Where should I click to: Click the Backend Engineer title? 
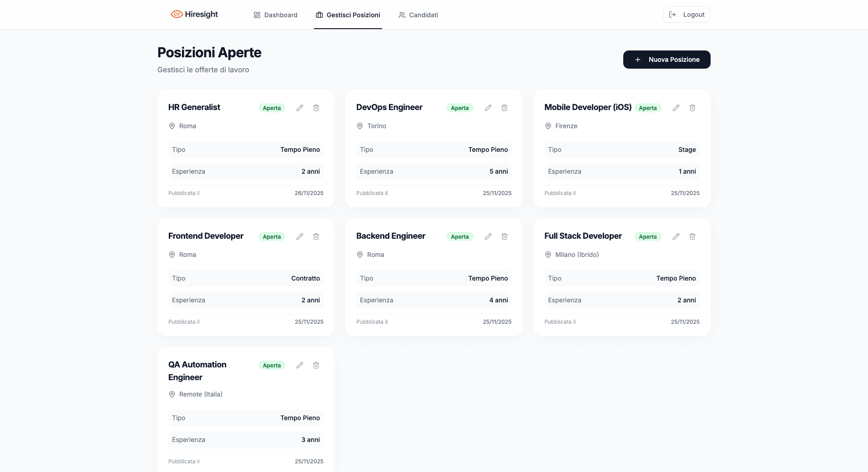[391, 236]
